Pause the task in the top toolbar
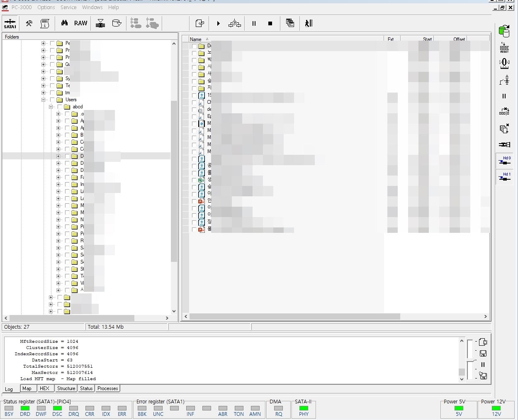 point(254,24)
